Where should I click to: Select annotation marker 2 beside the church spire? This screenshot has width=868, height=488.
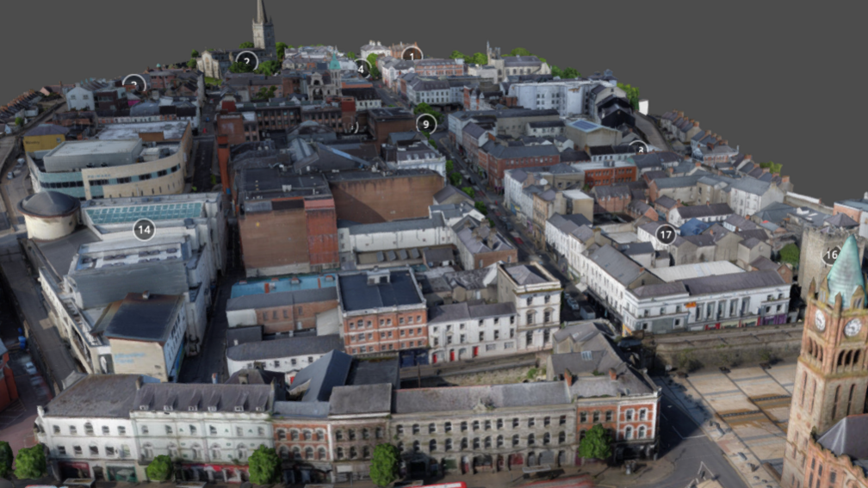(246, 61)
